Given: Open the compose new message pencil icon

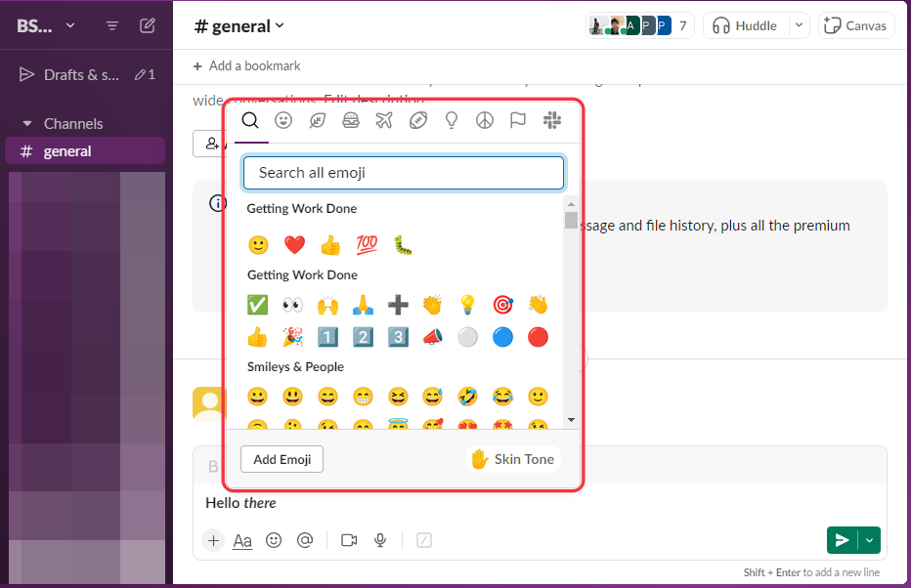Looking at the screenshot, I should tap(147, 24).
